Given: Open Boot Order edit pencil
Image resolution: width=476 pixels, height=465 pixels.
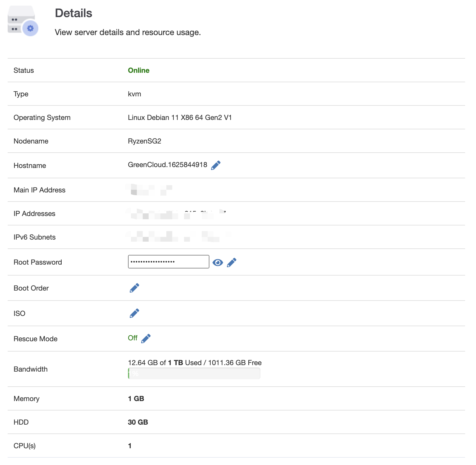Looking at the screenshot, I should click(134, 288).
